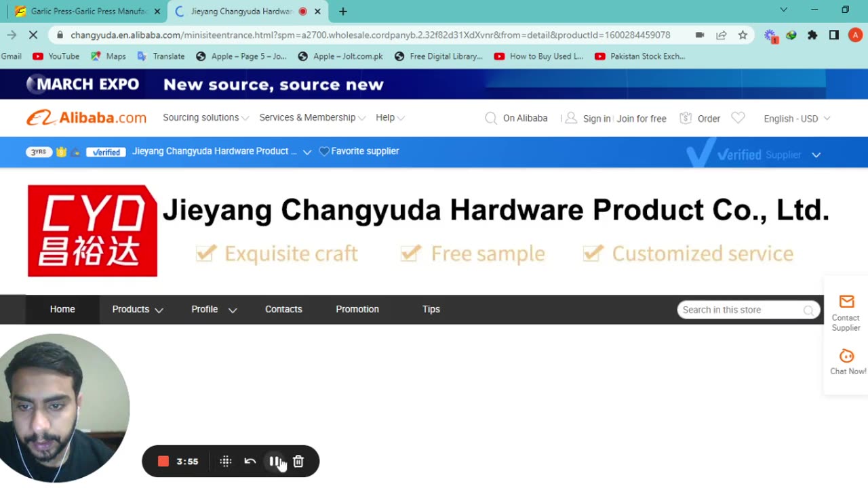Image resolution: width=868 pixels, height=488 pixels.
Task: Click the Join for free link
Action: (642, 119)
